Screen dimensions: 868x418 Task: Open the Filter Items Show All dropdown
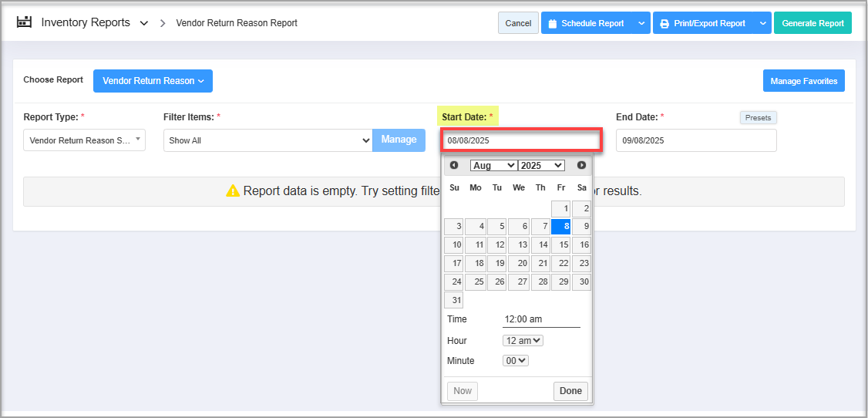(268, 140)
